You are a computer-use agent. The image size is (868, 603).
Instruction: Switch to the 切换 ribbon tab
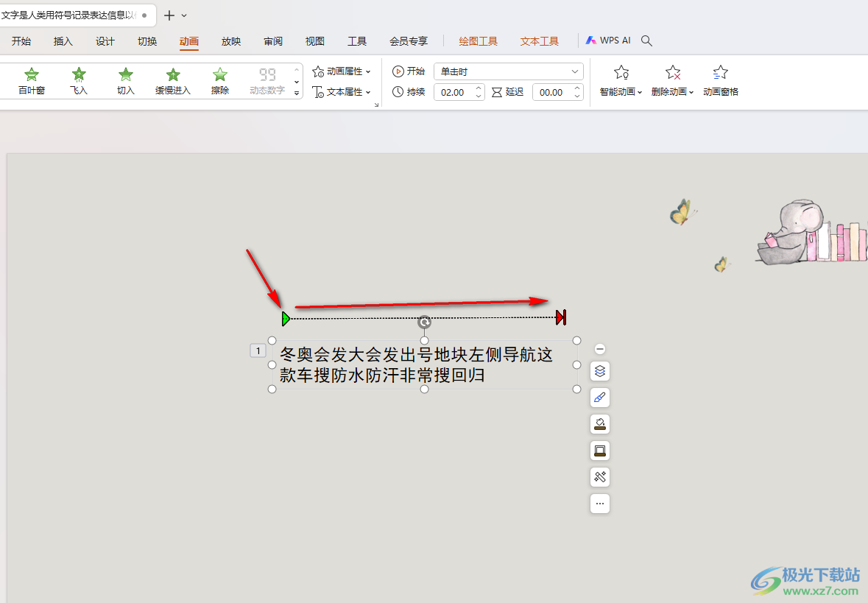click(x=147, y=41)
